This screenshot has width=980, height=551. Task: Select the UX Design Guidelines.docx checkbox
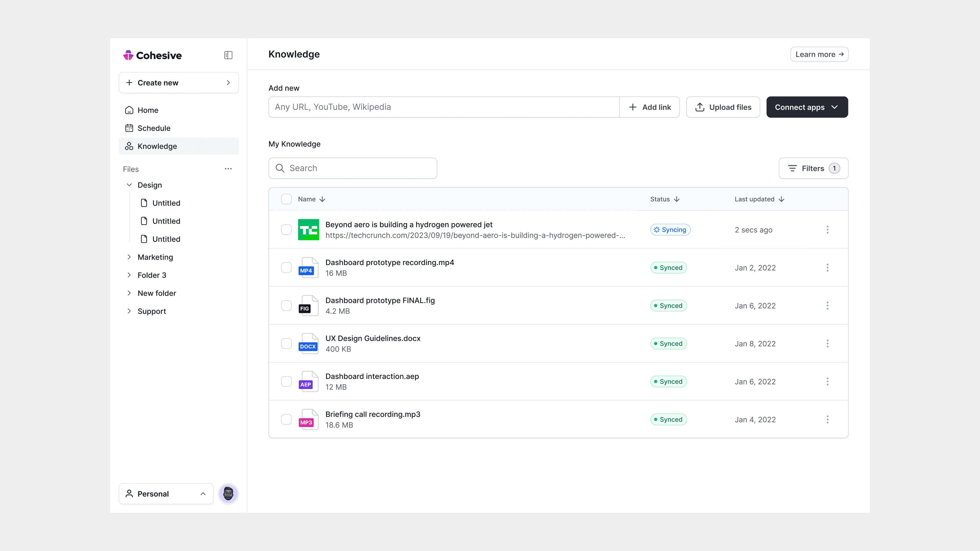coord(286,344)
